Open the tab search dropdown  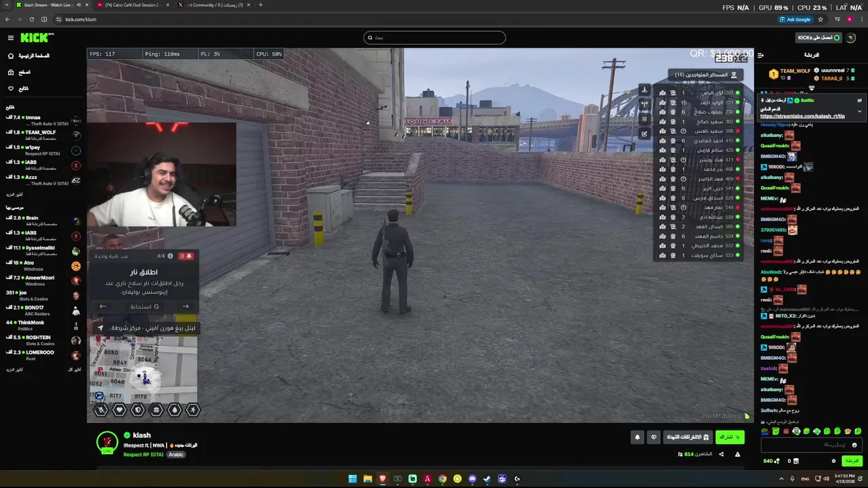click(5, 5)
